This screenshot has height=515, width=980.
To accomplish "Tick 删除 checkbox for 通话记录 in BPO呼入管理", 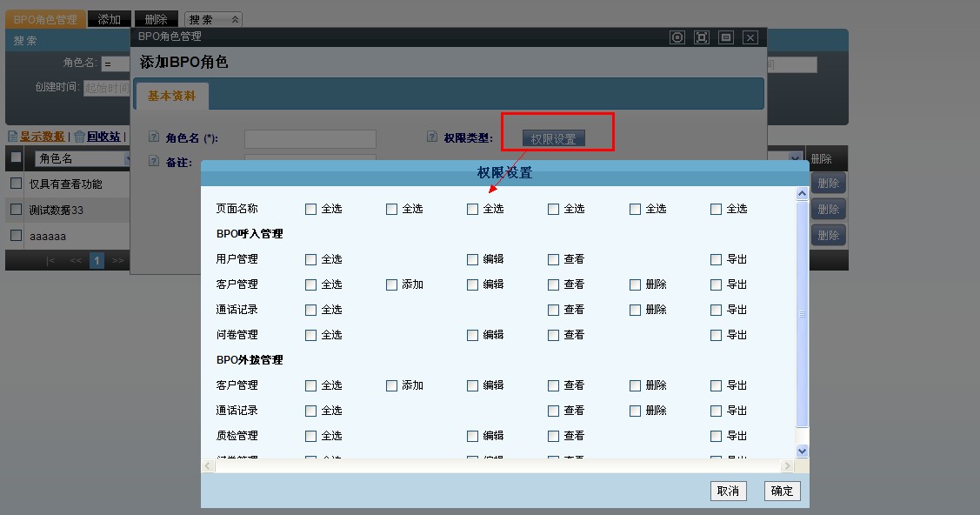I will [x=635, y=310].
